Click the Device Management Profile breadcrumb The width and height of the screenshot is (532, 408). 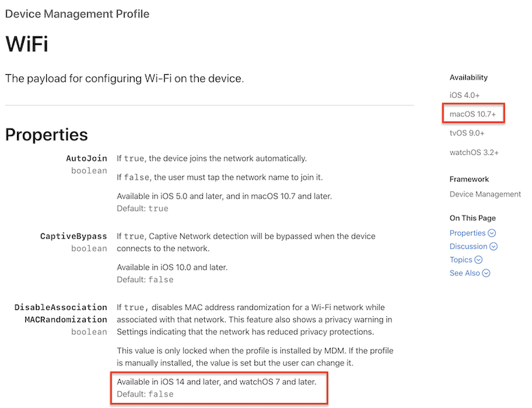pos(77,14)
